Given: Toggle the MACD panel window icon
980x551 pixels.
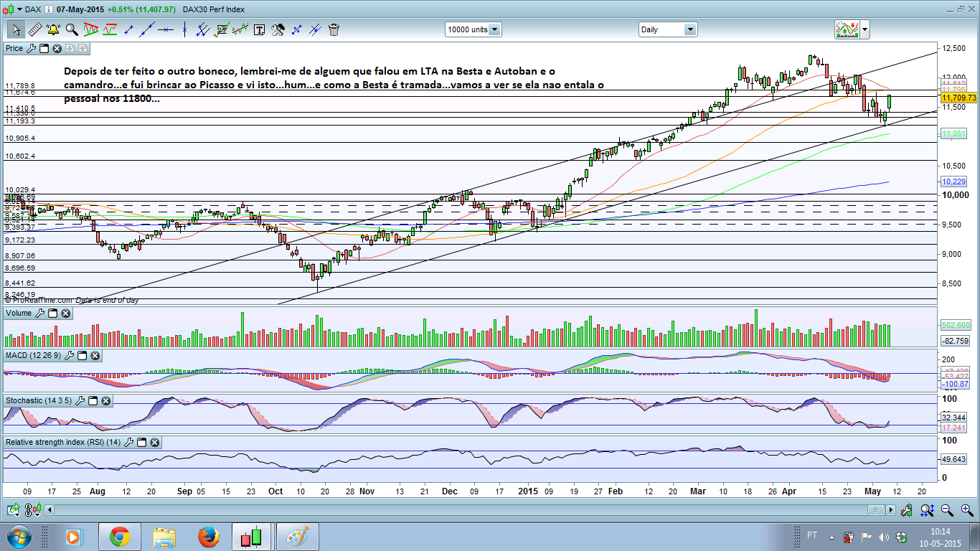Looking at the screenshot, I should [x=82, y=356].
